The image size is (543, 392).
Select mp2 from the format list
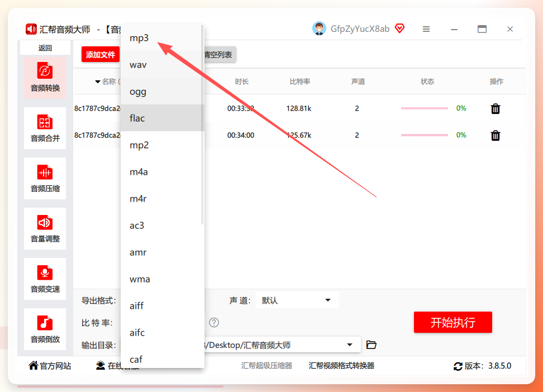(x=161, y=145)
